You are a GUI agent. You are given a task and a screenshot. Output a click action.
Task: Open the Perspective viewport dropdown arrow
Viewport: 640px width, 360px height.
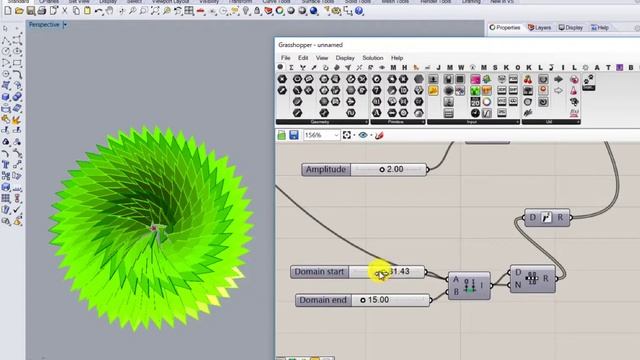(x=65, y=25)
